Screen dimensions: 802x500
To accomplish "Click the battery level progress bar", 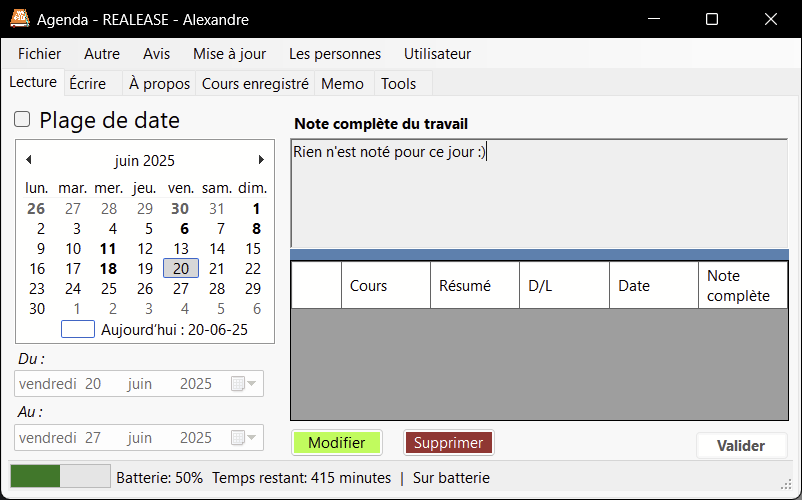I will pos(60,477).
